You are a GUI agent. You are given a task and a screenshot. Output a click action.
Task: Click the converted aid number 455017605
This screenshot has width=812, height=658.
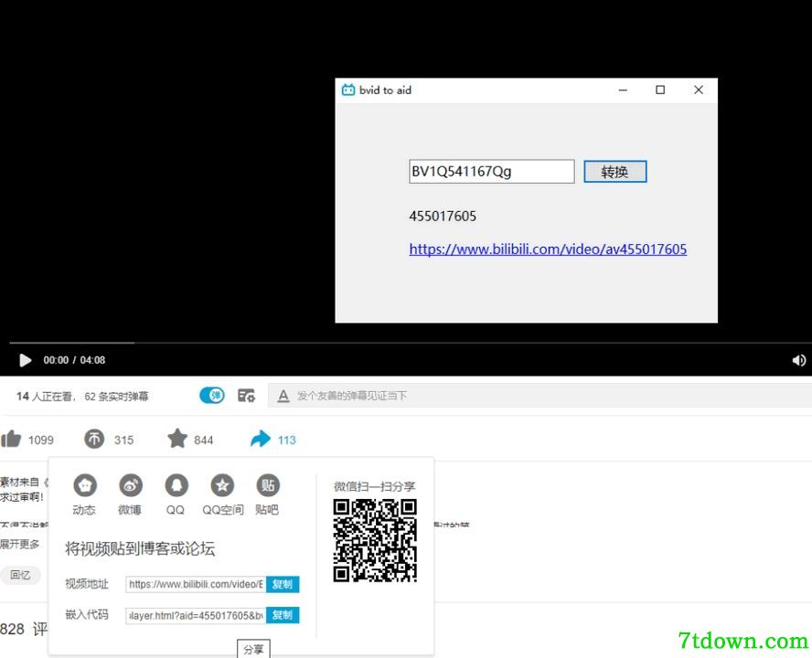443,216
